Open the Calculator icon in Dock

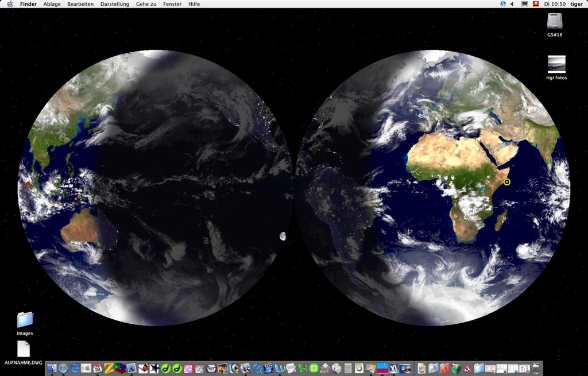coord(348,368)
